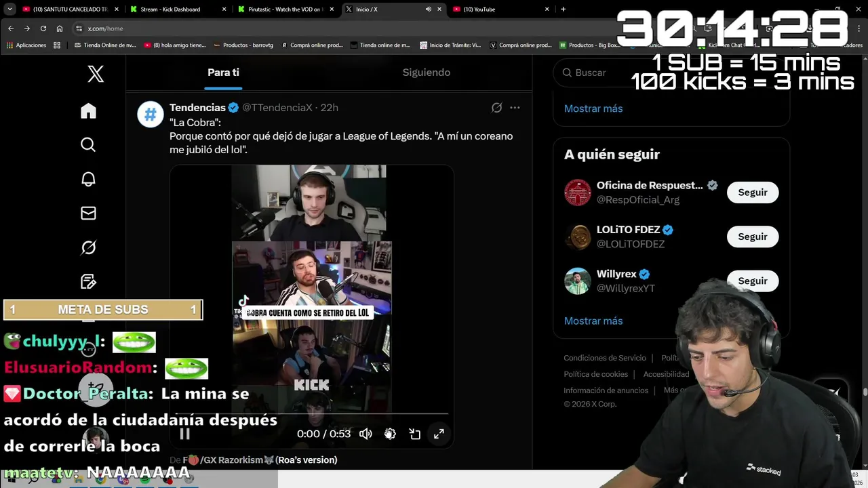Open Messages envelope icon
The image size is (868, 488).
coord(88,213)
